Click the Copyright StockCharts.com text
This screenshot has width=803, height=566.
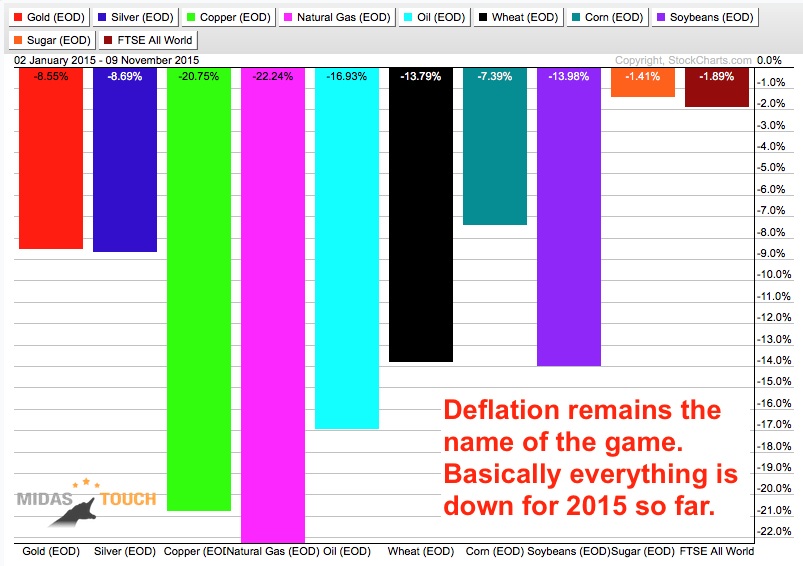[683, 60]
